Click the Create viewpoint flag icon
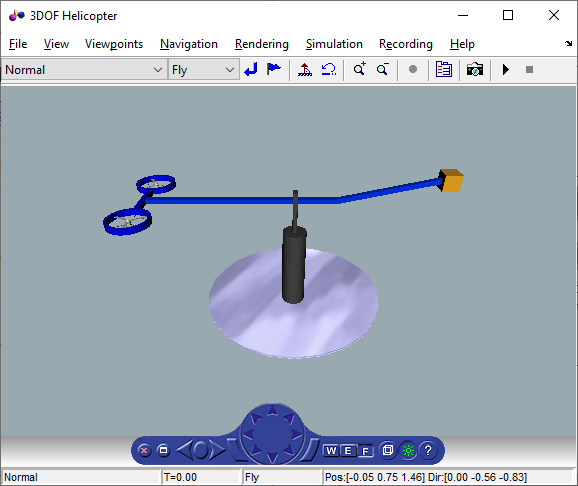This screenshot has height=486, width=578. click(x=274, y=69)
